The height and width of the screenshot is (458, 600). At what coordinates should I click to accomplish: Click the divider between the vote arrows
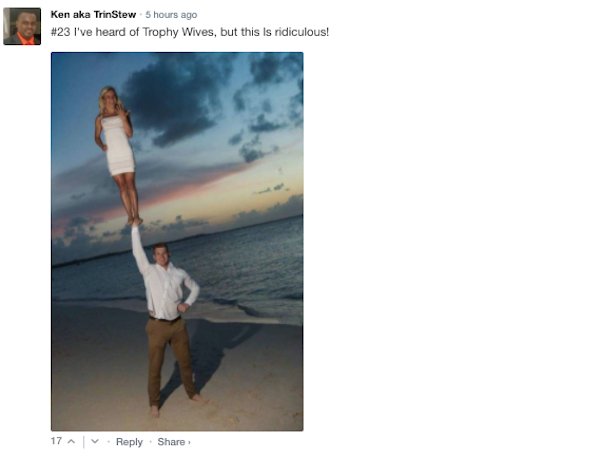click(x=84, y=442)
